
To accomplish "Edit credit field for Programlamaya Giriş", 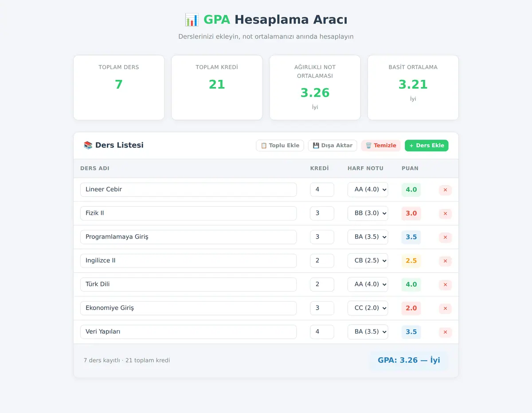I will click(x=322, y=237).
